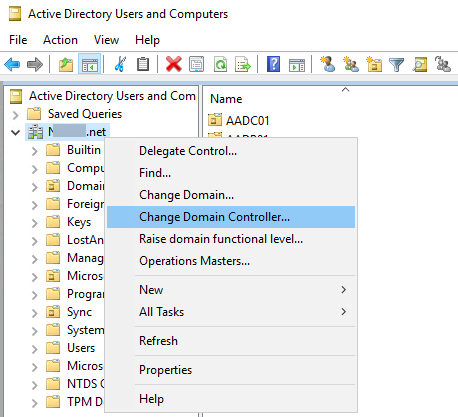Expand the Keys container
This screenshot has height=417, width=458.
[x=34, y=223]
